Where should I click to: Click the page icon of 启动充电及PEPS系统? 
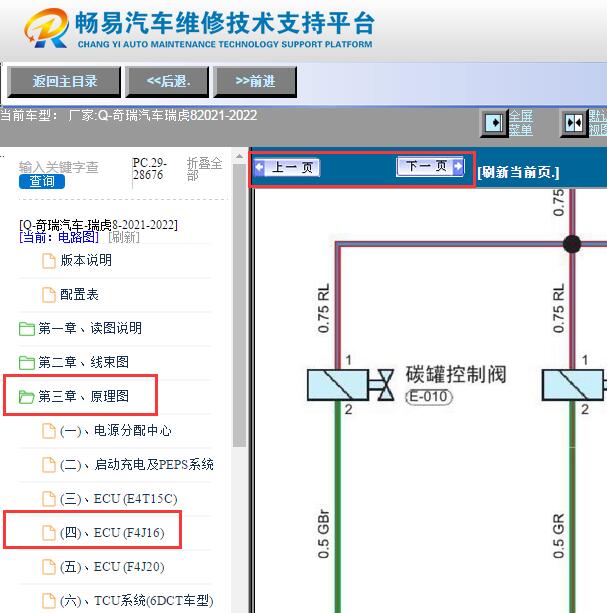(48, 465)
